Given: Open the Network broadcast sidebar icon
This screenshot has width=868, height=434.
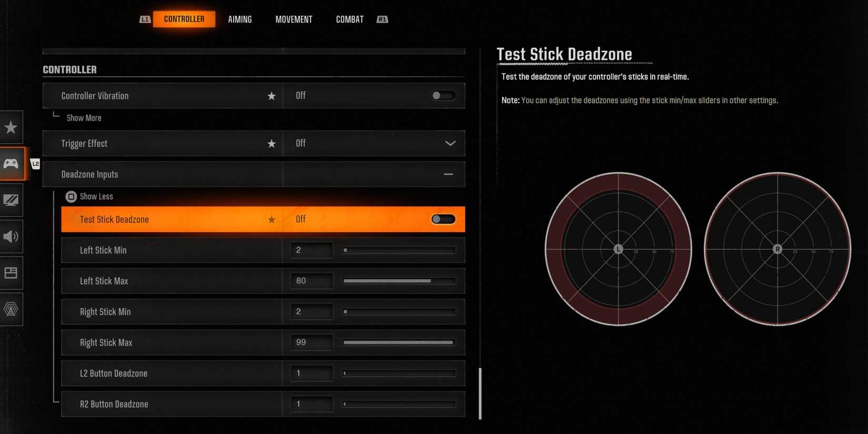Looking at the screenshot, I should click(11, 309).
